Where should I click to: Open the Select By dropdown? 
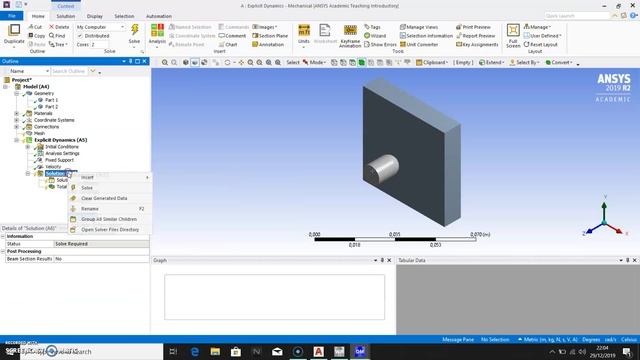click(524, 62)
